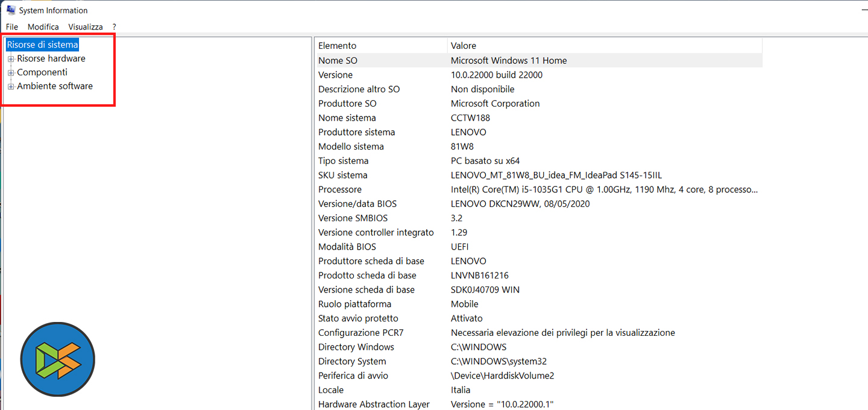Click the 81W8 value
The image size is (868, 410).
pos(462,147)
